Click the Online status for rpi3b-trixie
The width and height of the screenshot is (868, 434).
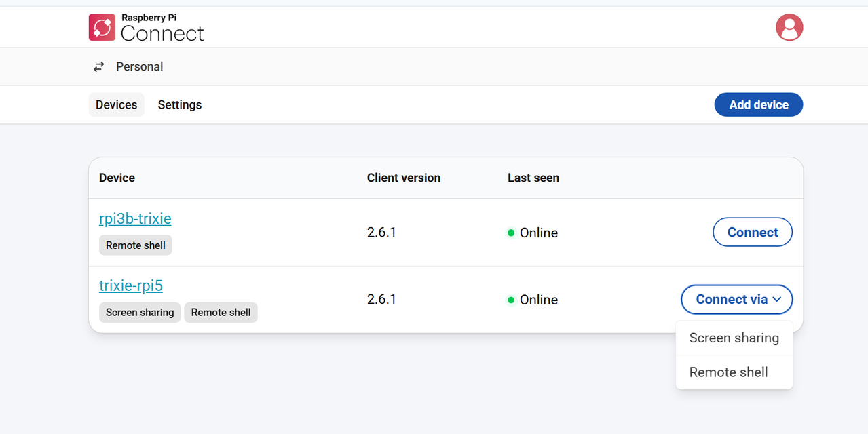533,233
